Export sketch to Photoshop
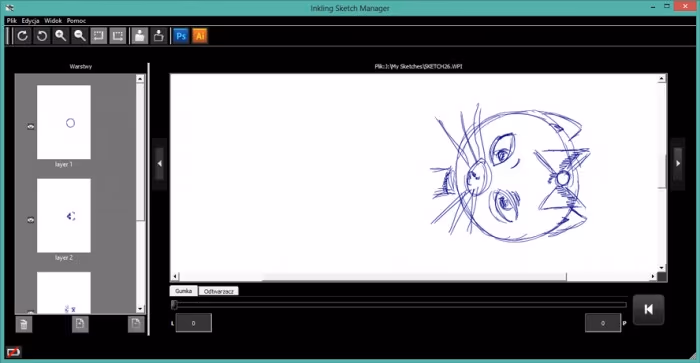Viewport: 700px width, 363px height. (x=181, y=36)
